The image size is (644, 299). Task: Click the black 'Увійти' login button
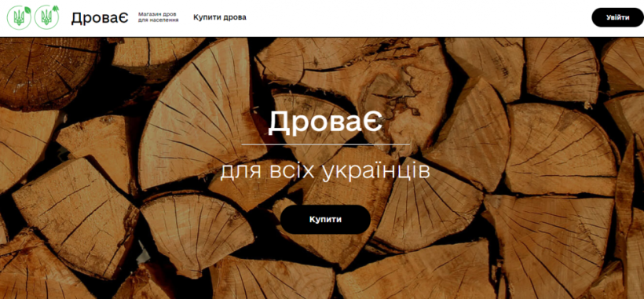click(x=617, y=17)
